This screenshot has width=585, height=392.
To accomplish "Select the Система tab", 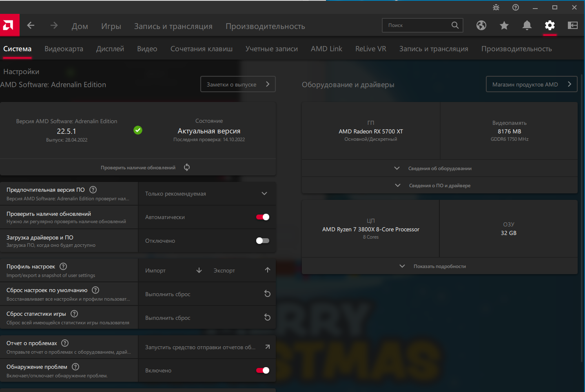I will point(17,49).
